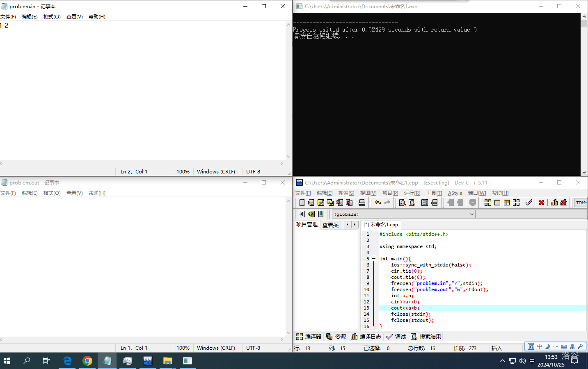Click the Find magnifier icon in toolbar
The height and width of the screenshot is (369, 588).
pyautogui.click(x=403, y=203)
